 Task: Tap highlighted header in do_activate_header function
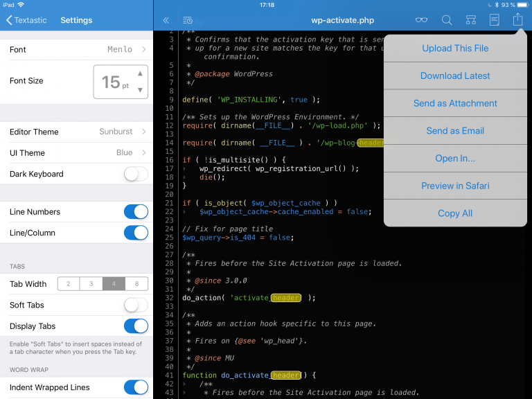pos(285,375)
